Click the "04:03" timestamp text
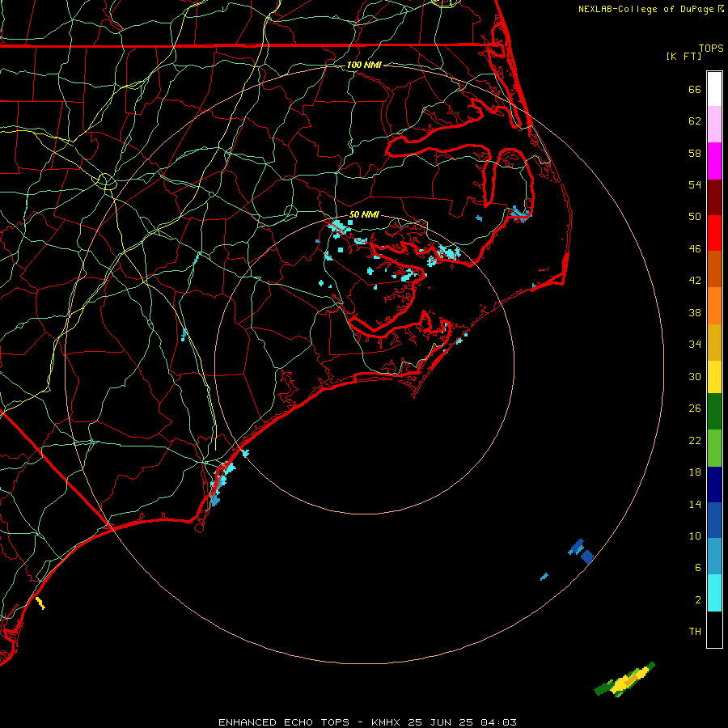 point(498,722)
